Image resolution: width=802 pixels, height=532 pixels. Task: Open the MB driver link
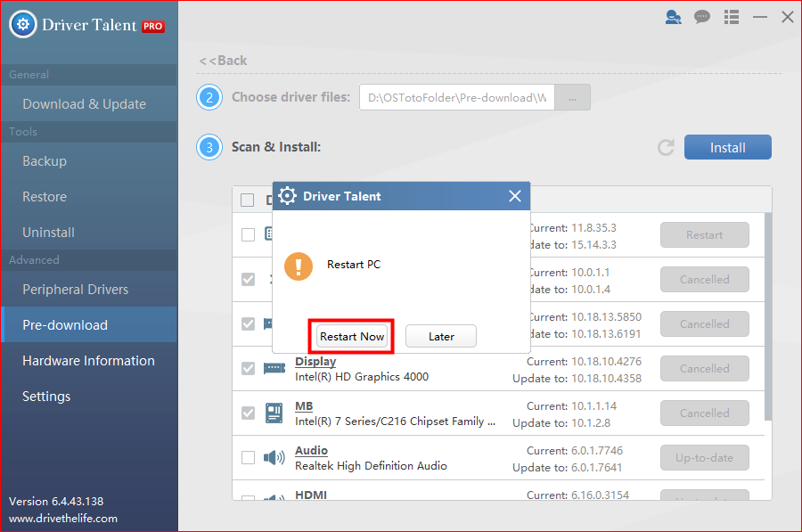point(304,405)
